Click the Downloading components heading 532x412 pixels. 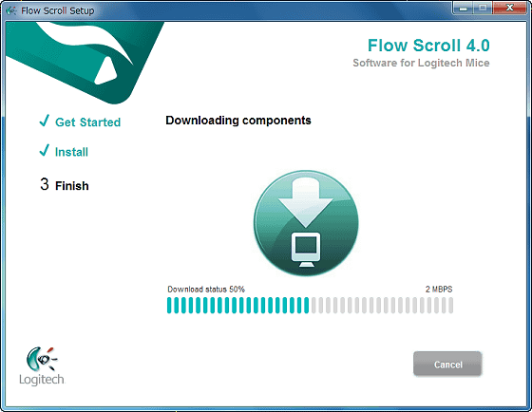(x=238, y=121)
